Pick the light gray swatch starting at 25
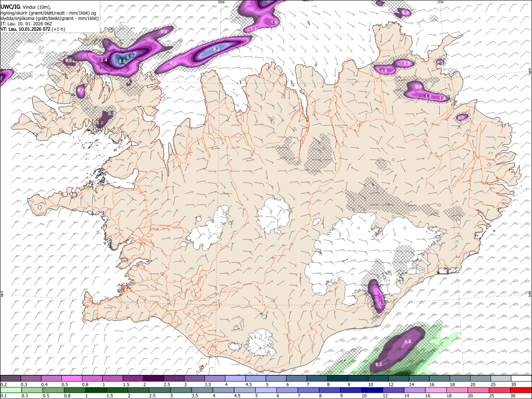This screenshot has height=399, width=532. 500,379
